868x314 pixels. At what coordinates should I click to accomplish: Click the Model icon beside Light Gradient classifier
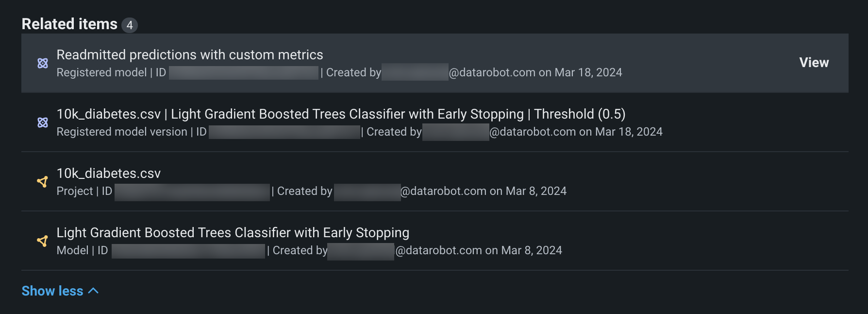click(43, 241)
